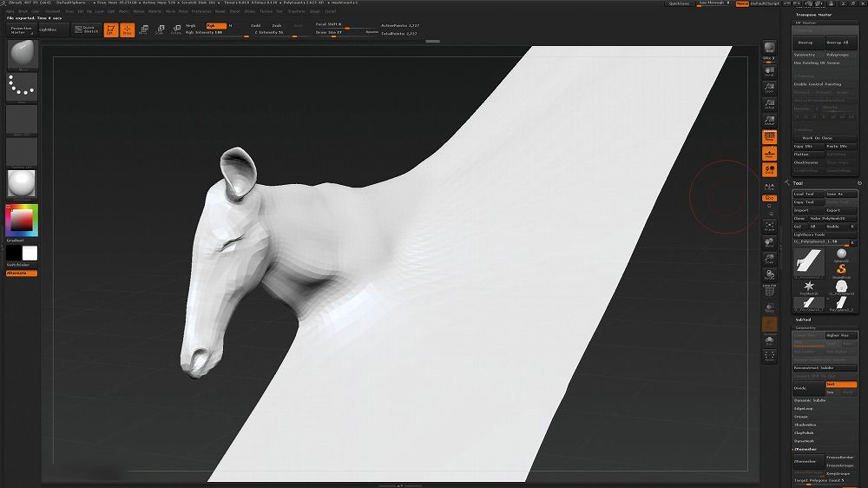Toggle the Rgb mode button

(x=216, y=25)
